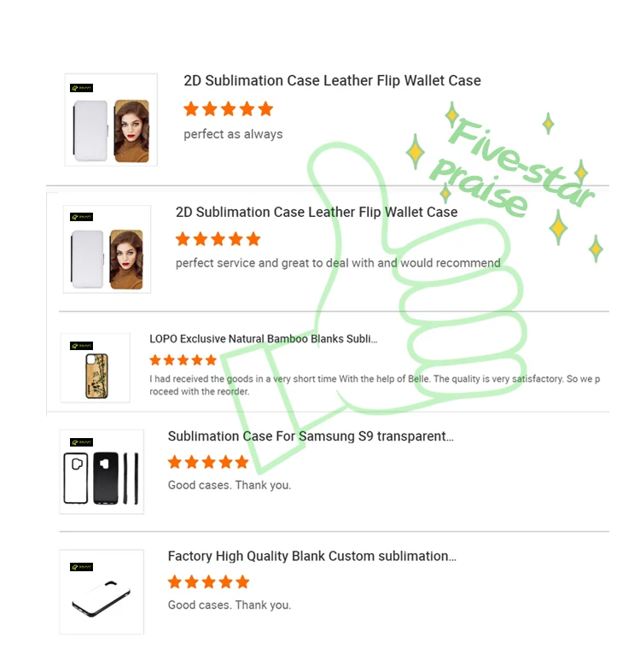Click the "perfect as always" review text
This screenshot has height=672, width=640.
(233, 134)
